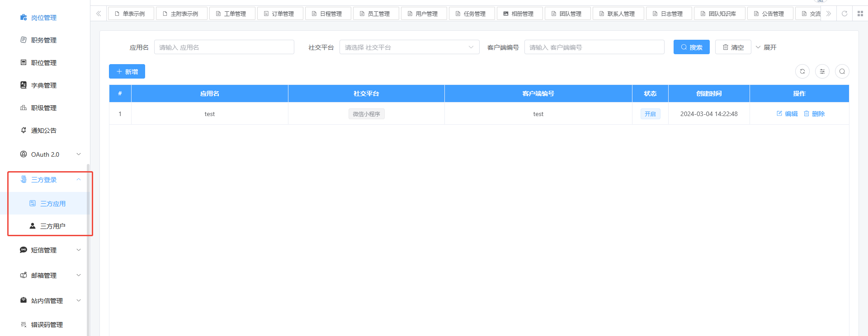Toggle the 开启 status tag for test
This screenshot has width=868, height=336.
click(x=650, y=114)
